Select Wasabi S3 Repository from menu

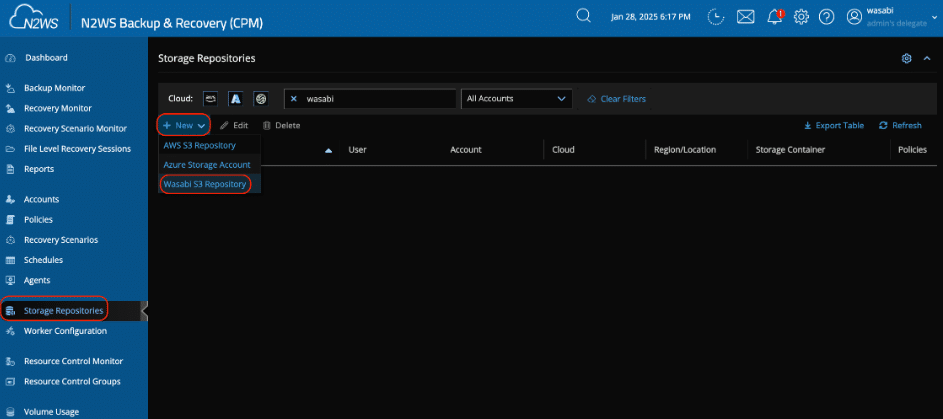205,184
